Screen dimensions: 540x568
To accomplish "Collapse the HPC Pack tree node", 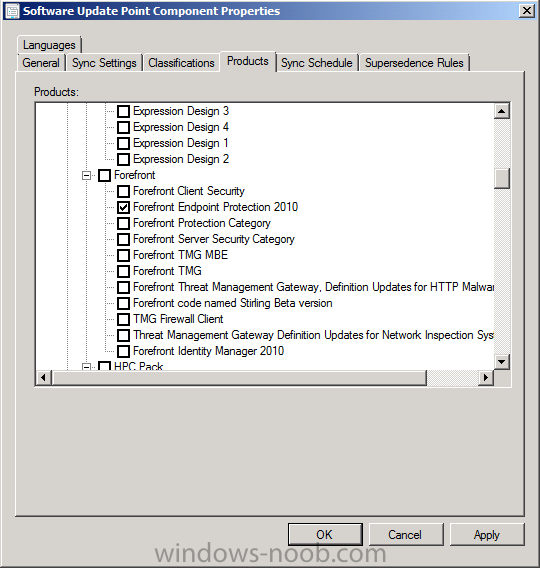I will (x=86, y=367).
